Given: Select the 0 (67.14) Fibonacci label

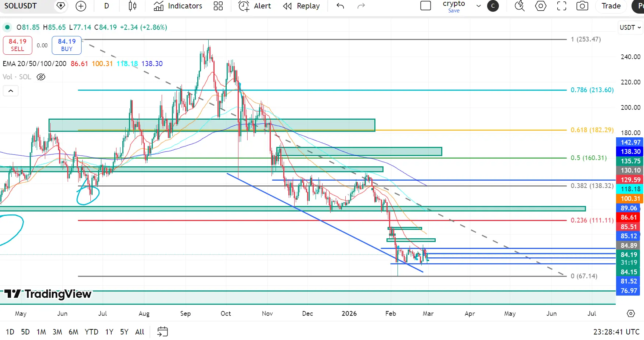Looking at the screenshot, I should (x=584, y=276).
